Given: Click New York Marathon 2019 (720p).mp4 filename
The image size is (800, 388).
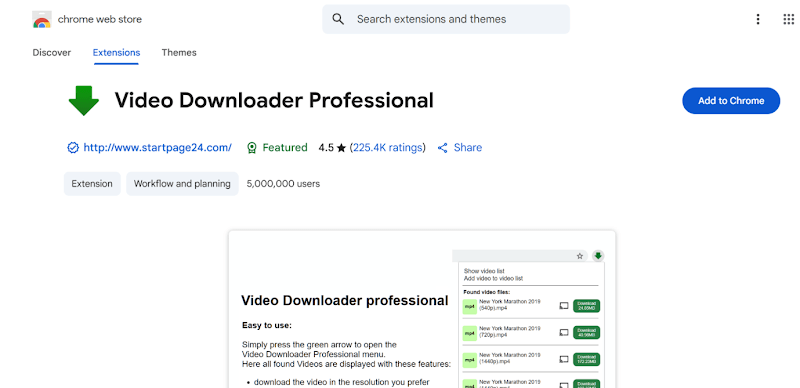Looking at the screenshot, I should click(510, 331).
